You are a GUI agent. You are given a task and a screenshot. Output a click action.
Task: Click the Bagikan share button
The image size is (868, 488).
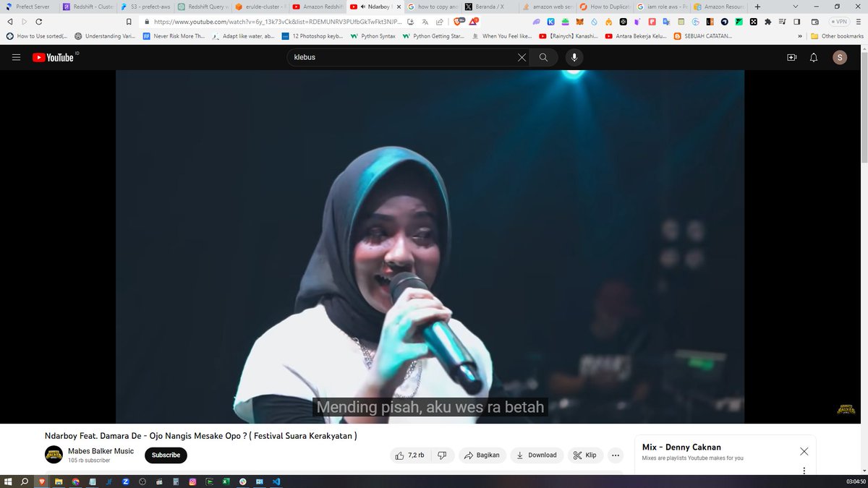tap(482, 455)
